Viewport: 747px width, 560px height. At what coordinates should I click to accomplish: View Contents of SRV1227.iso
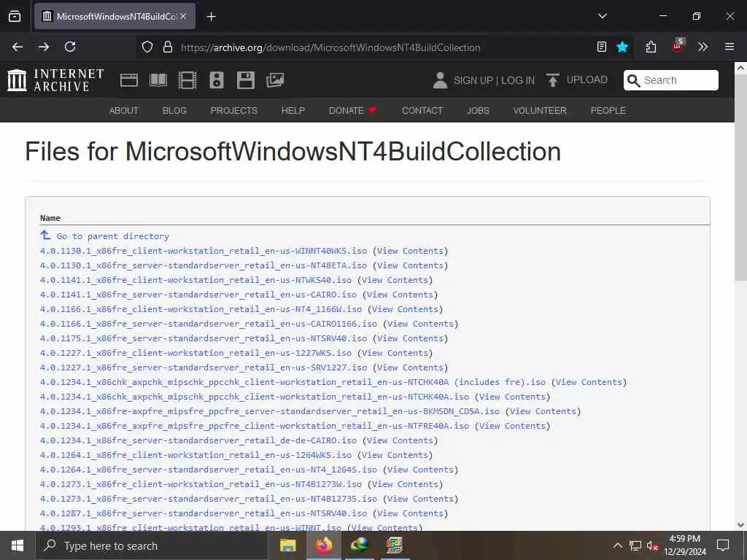click(410, 367)
